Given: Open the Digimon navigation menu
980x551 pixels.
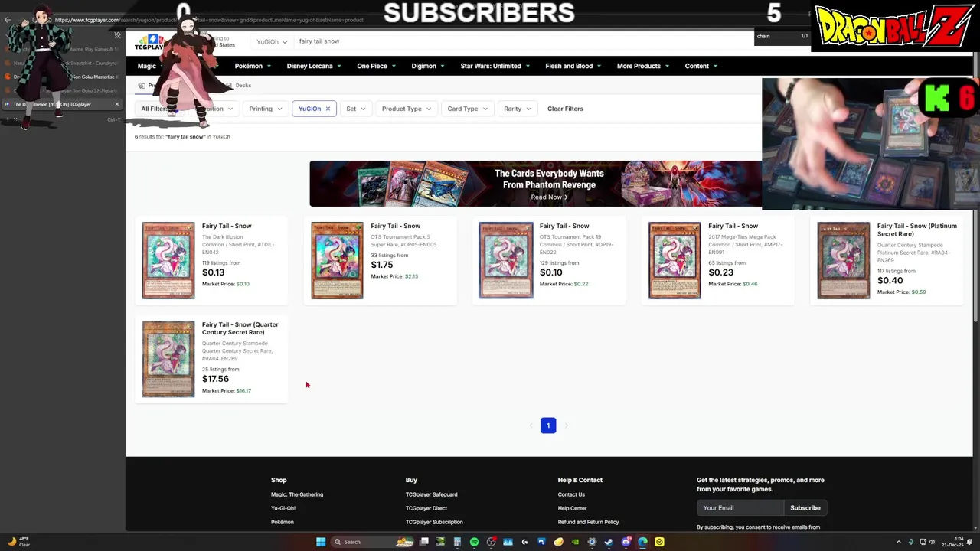Looking at the screenshot, I should 428,66.
